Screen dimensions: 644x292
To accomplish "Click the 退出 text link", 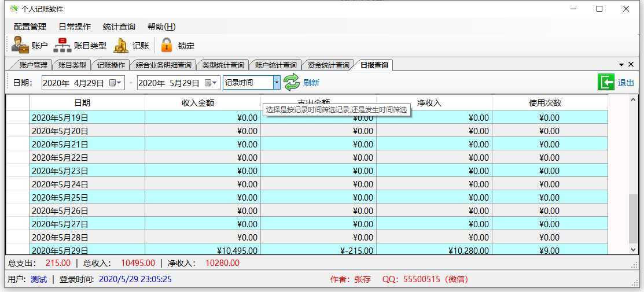I will [x=626, y=83].
